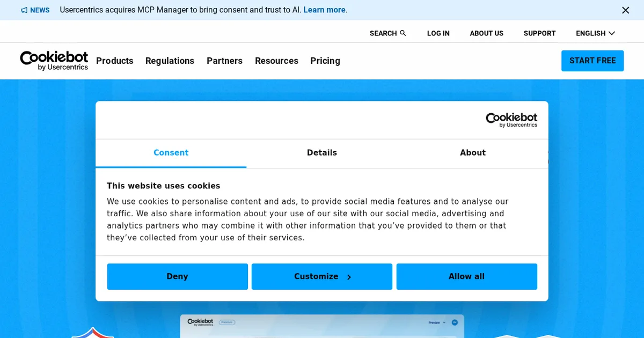Viewport: 644px width, 338px height.
Task: Click the search magnifier icon
Action: click(x=403, y=33)
